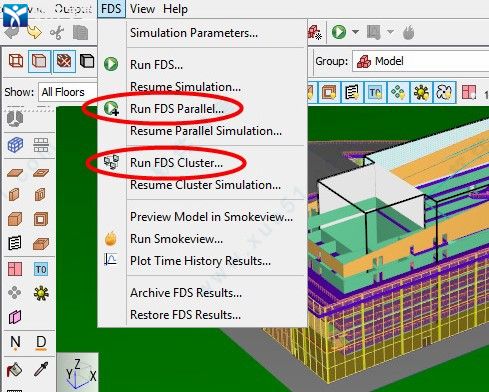Viewport: 489px width, 392px height.
Task: Click the fire Smokeview toolbar icon
Action: pos(408,32)
